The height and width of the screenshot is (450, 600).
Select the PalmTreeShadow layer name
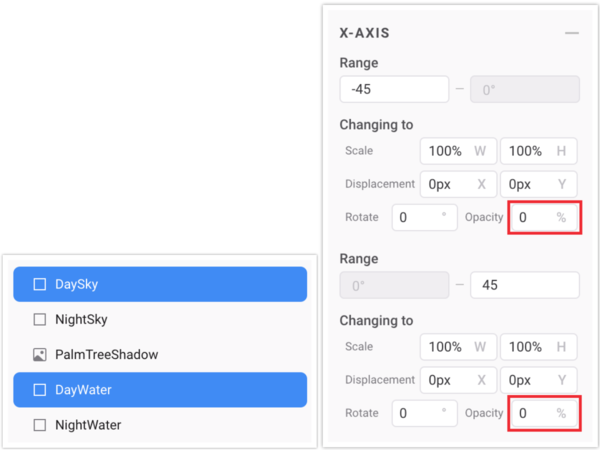tap(106, 355)
